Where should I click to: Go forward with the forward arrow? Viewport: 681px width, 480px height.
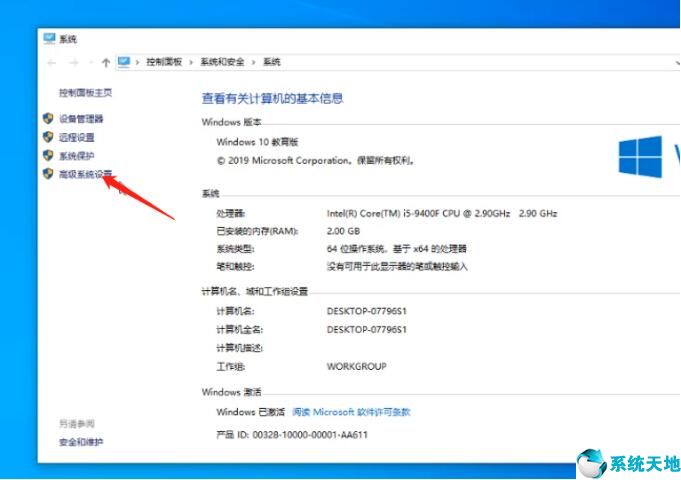74,63
